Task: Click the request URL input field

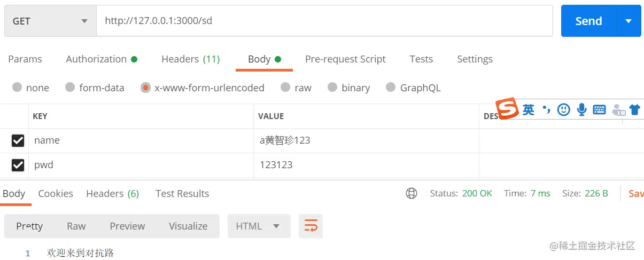Action: coord(324,21)
